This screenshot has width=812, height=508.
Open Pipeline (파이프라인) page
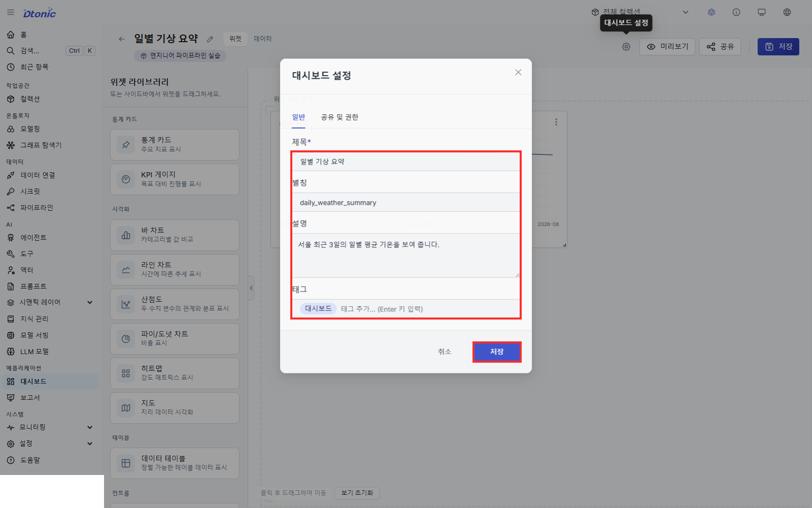pos(51,208)
